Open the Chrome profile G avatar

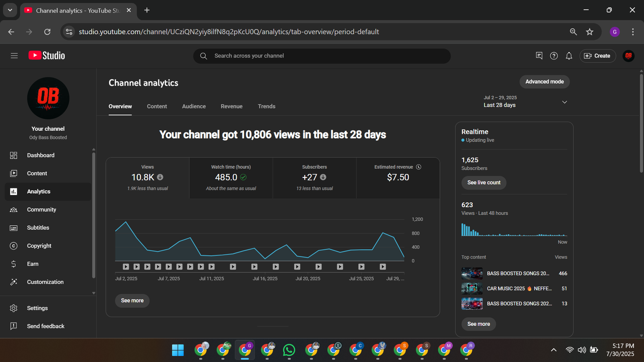tap(615, 32)
